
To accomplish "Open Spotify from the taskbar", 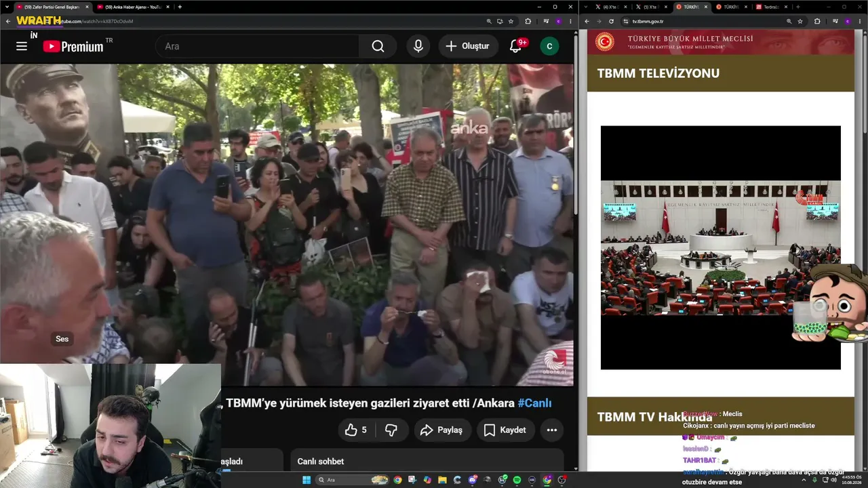I will point(517,480).
